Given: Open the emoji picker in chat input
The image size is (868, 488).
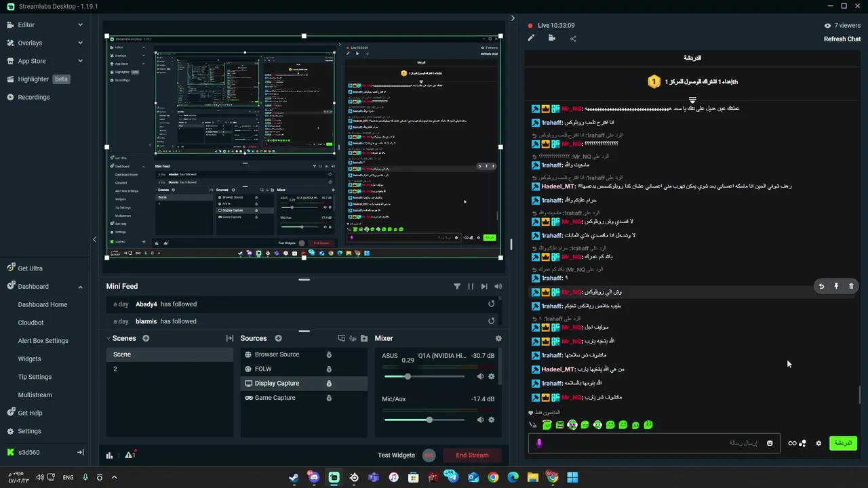Looking at the screenshot, I should coord(770,443).
